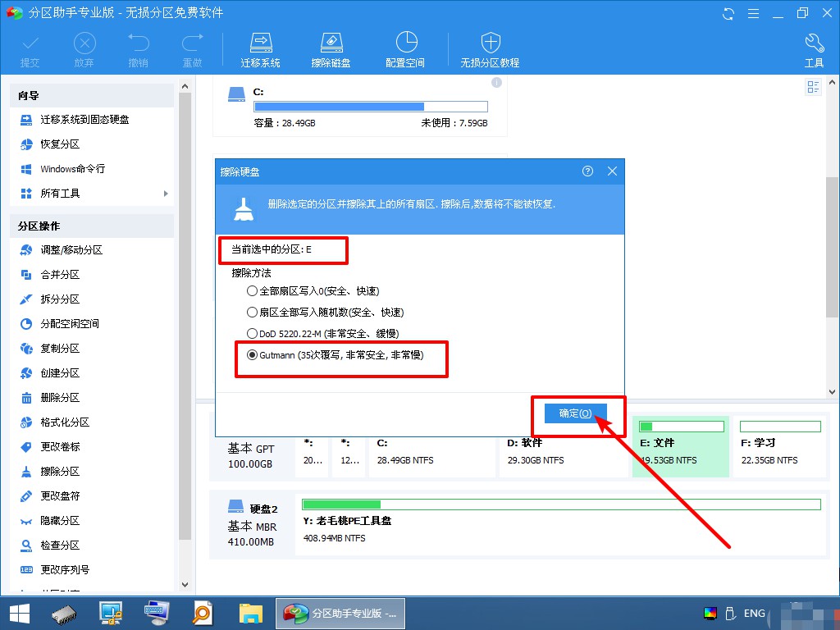
Task: Open the hamburger menu in title bar
Action: [x=753, y=13]
